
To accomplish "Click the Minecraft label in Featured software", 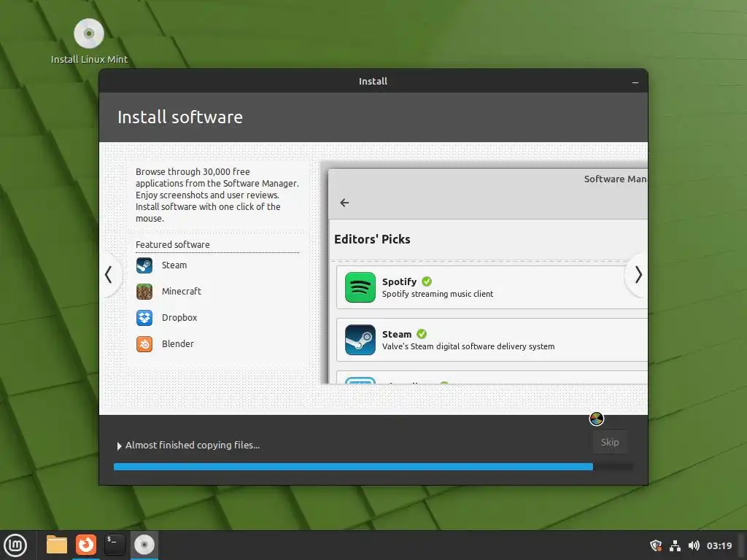I will pos(182,292).
